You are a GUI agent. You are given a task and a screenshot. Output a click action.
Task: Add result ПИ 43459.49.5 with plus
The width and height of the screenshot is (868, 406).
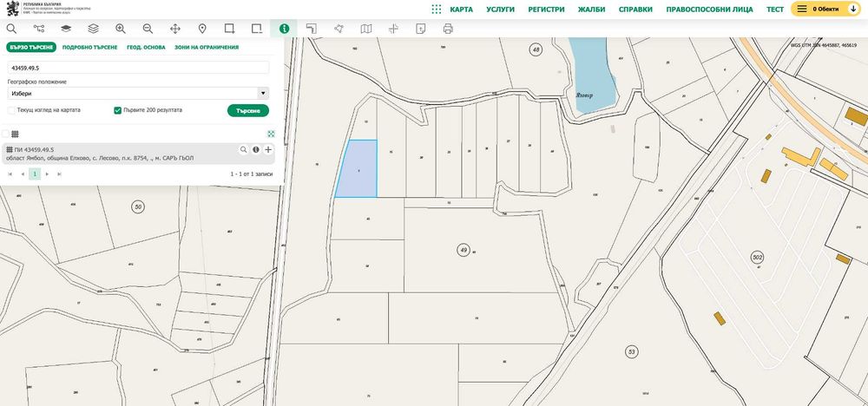268,149
